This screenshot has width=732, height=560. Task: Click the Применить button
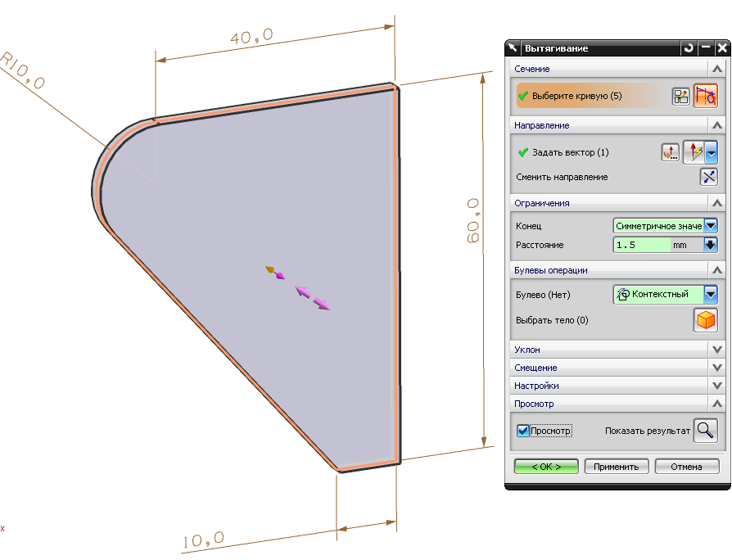pos(617,467)
